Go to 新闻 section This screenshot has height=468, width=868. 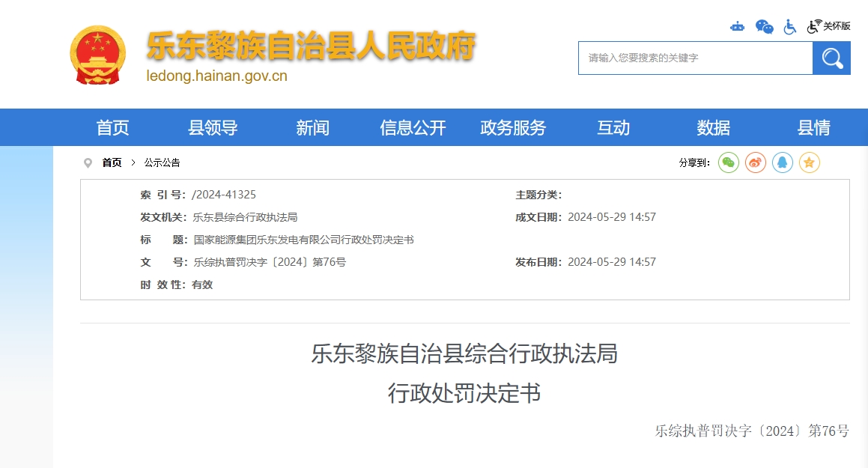(312, 128)
